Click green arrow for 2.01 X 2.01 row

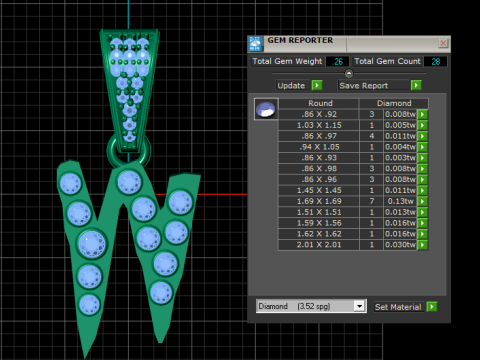click(422, 245)
